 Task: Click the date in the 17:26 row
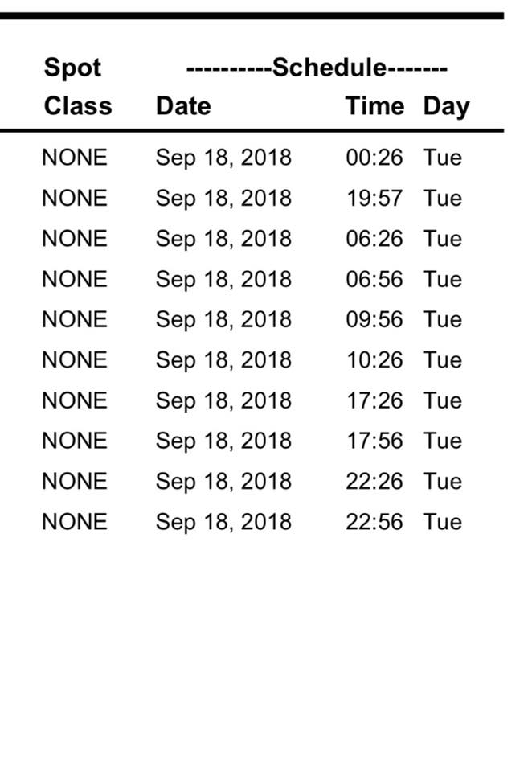coord(223,400)
